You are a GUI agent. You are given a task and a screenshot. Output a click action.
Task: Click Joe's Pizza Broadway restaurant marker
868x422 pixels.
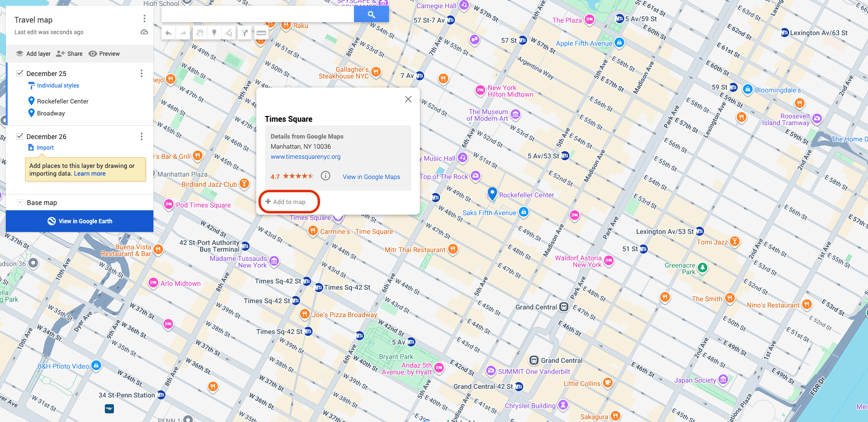[304, 314]
